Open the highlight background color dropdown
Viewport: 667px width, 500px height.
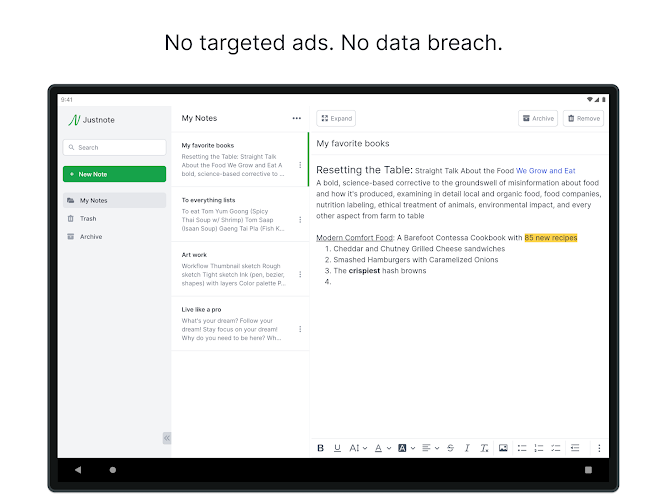[406, 448]
